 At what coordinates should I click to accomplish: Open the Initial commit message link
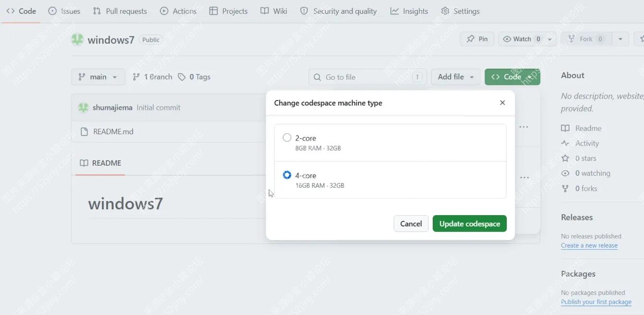coord(158,108)
